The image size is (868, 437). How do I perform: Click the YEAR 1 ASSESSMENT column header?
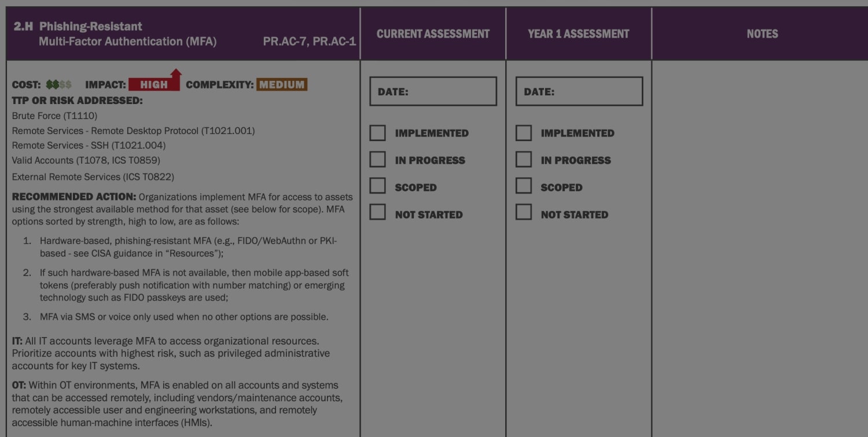point(578,34)
